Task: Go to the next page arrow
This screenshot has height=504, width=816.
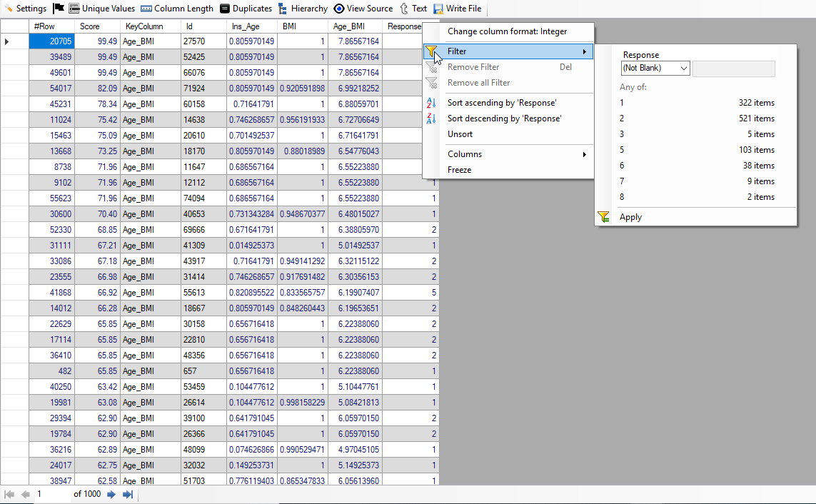Action: tap(111, 494)
